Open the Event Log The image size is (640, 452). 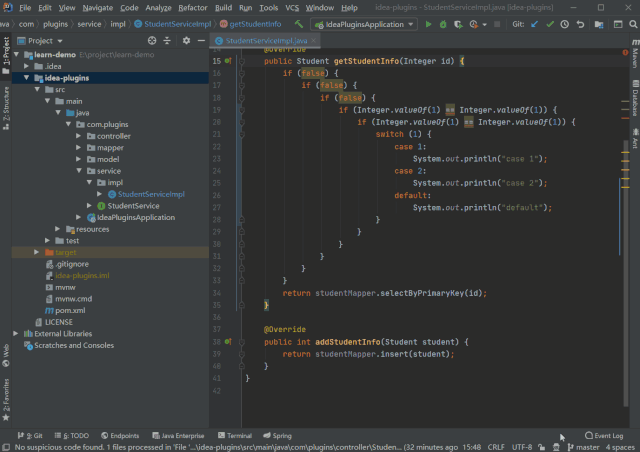pyautogui.click(x=604, y=436)
